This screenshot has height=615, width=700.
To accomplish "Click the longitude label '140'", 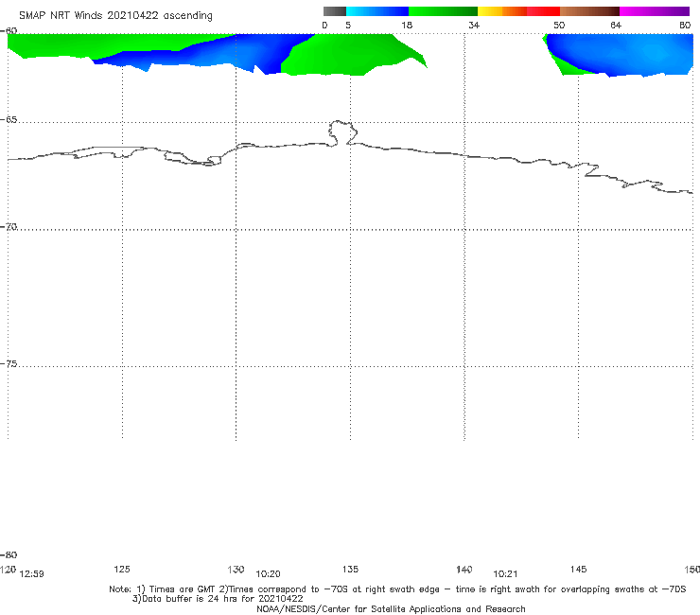I will pos(464,569).
